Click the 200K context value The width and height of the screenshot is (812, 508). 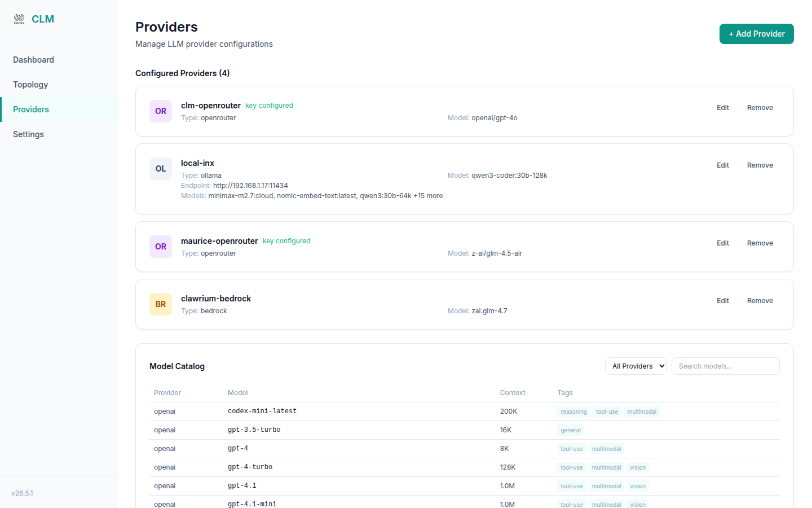click(509, 411)
